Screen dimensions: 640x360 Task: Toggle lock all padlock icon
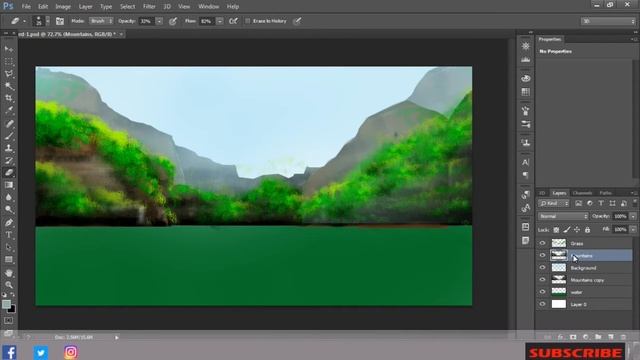click(587, 230)
